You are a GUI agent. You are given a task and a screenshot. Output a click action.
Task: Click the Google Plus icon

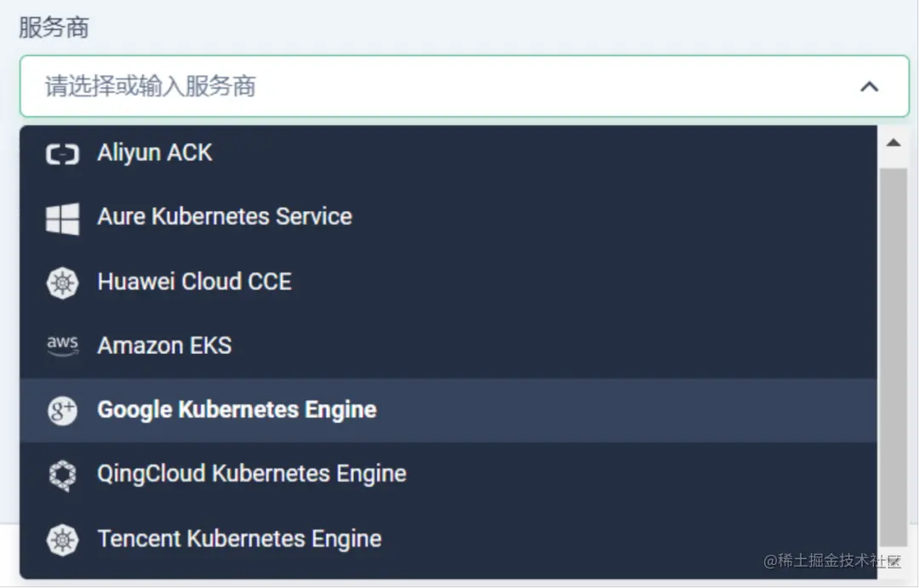click(x=62, y=410)
